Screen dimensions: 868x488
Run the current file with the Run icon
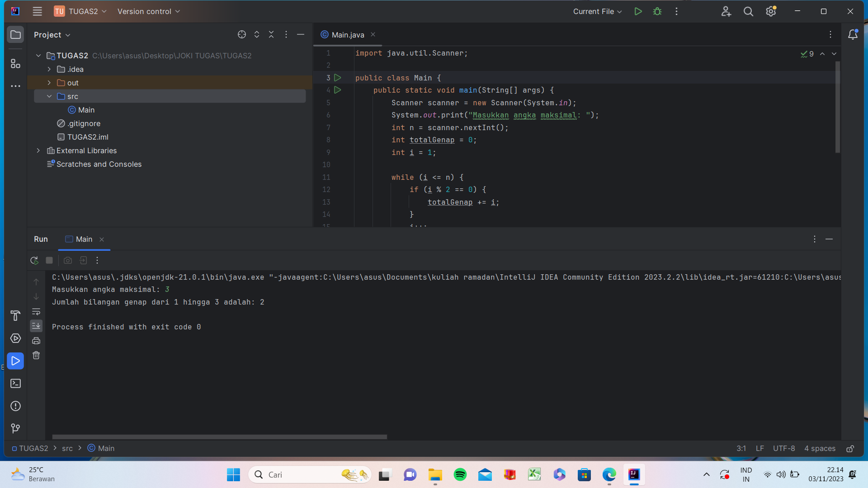(x=638, y=11)
